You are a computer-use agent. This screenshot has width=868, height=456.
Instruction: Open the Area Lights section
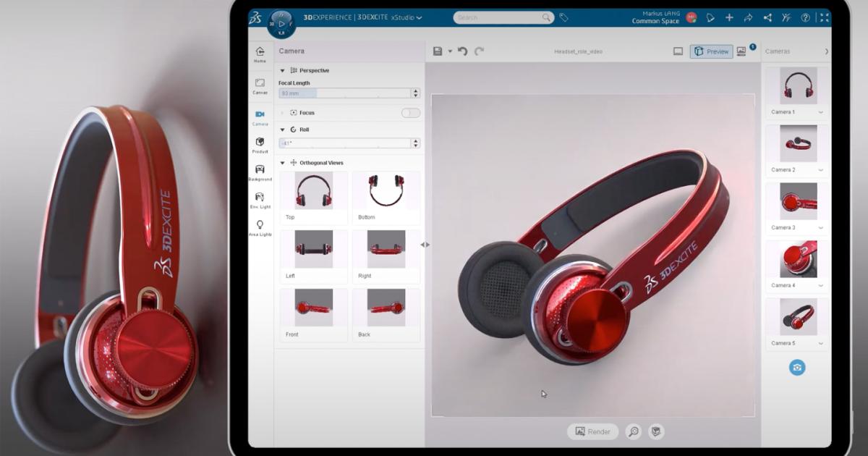coord(260,228)
